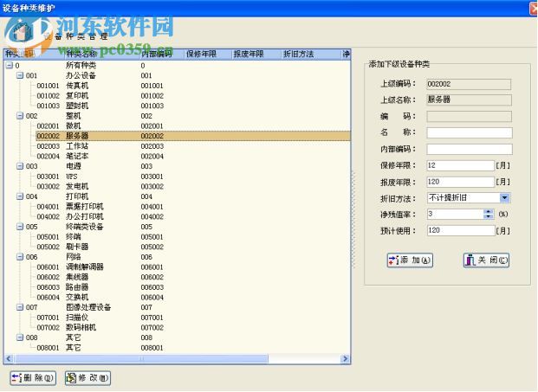Click the 名称 input field

pos(470,132)
